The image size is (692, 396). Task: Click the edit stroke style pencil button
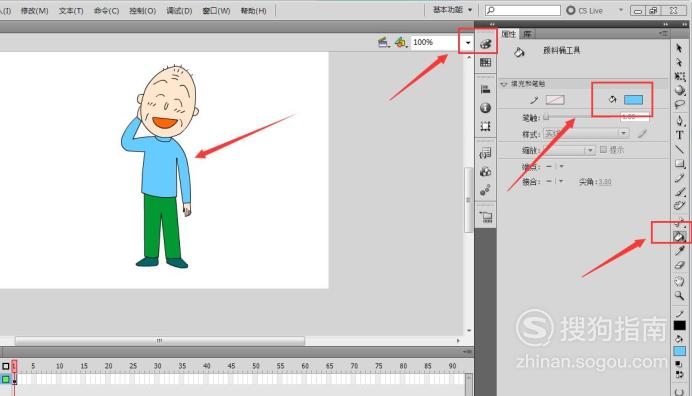click(x=643, y=133)
